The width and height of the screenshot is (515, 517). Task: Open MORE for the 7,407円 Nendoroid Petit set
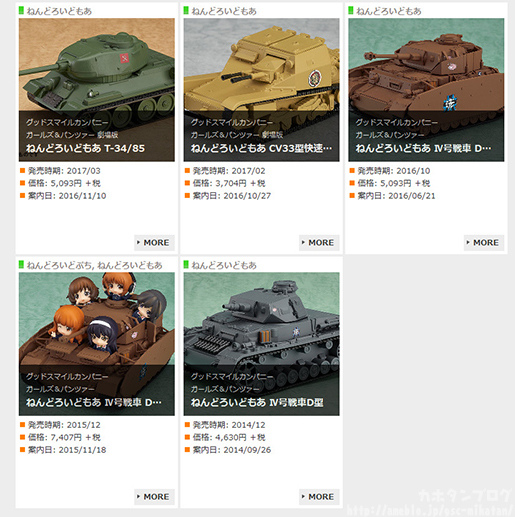coord(154,497)
